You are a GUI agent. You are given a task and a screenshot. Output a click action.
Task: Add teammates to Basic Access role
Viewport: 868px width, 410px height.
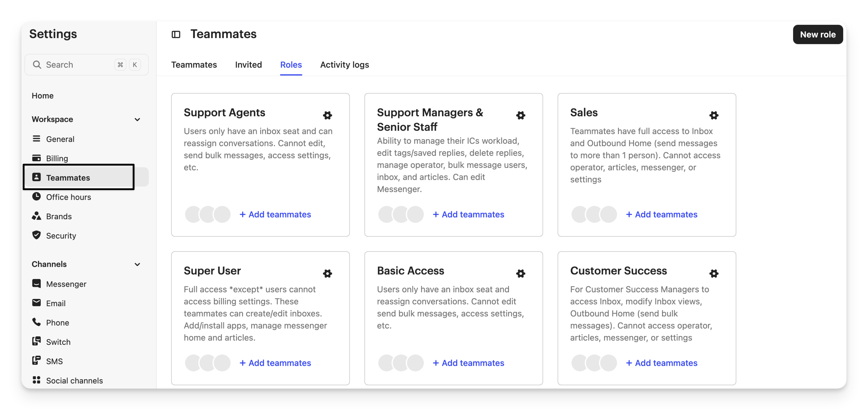tap(468, 363)
